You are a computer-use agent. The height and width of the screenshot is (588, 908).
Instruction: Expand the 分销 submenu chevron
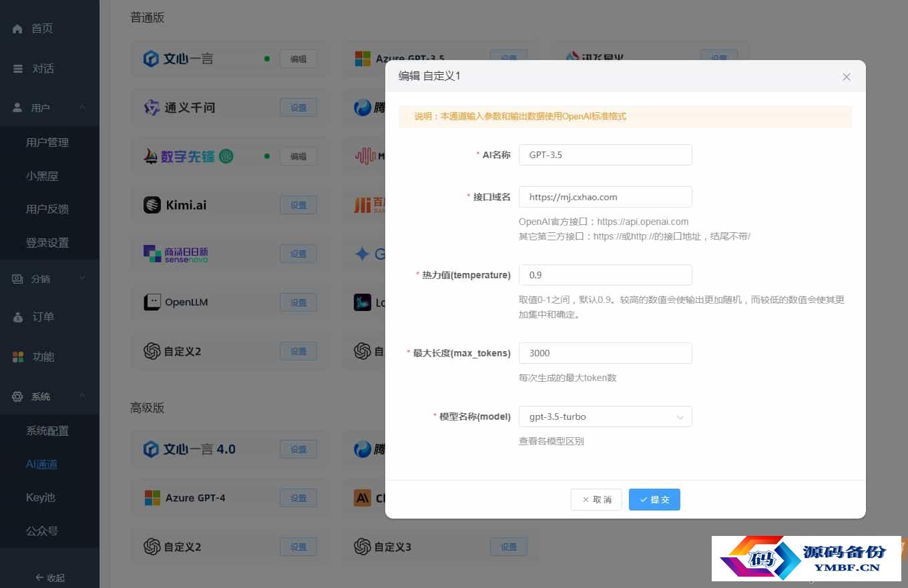82,278
